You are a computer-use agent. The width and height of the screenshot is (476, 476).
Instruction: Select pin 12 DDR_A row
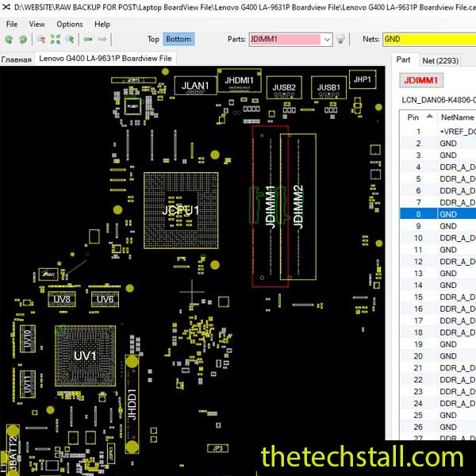[438, 262]
